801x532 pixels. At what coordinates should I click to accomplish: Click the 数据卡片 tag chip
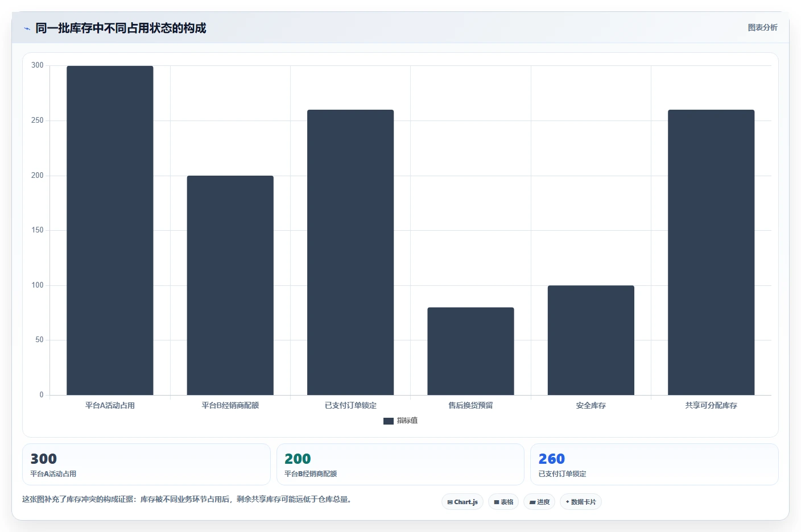click(581, 502)
